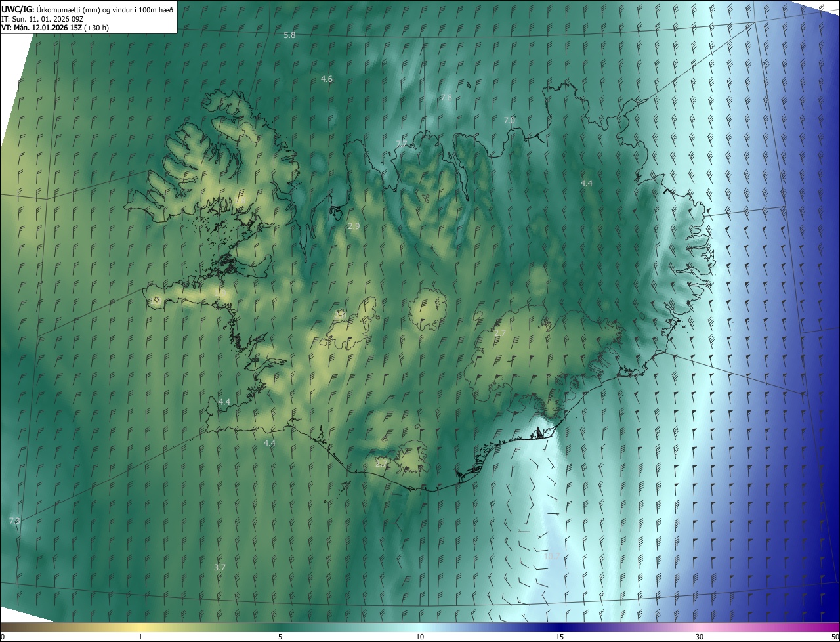This screenshot has width=840, height=642.
Task: Click the faint 10.7 value southeast of Iceland
Action: point(552,556)
